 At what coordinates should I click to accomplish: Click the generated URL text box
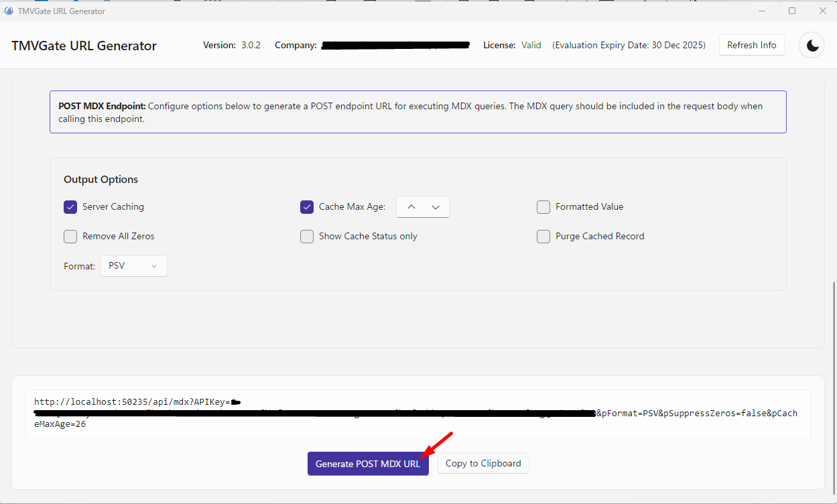tap(418, 415)
